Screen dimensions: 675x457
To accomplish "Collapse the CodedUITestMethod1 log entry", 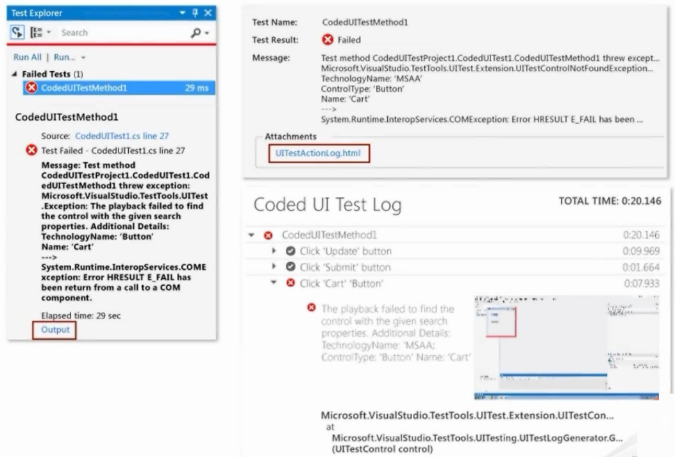I will [251, 235].
